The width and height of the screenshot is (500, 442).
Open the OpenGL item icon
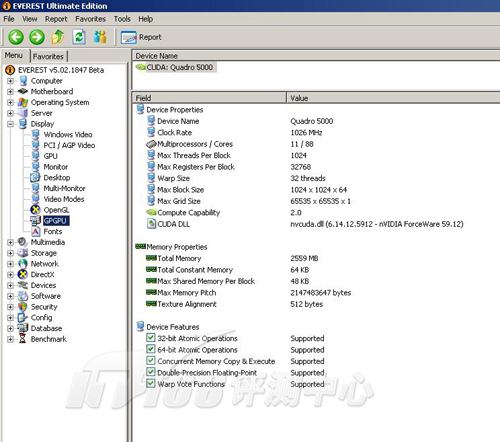pyautogui.click(x=35, y=210)
